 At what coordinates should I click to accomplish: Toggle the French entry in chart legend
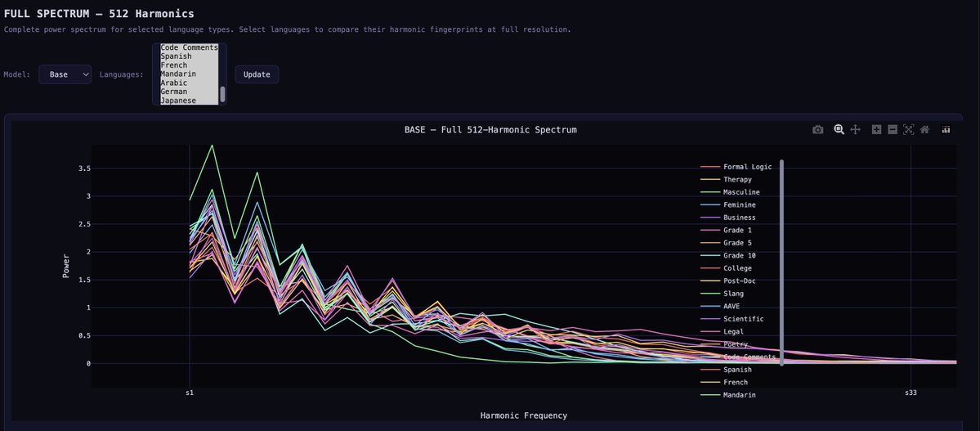click(x=724, y=382)
